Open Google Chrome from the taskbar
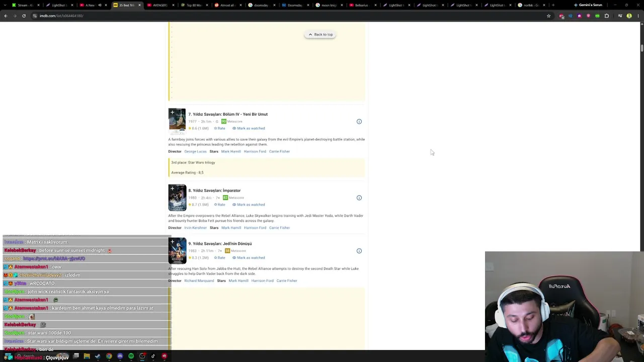Viewport: 644px width, 362px height. [109, 356]
